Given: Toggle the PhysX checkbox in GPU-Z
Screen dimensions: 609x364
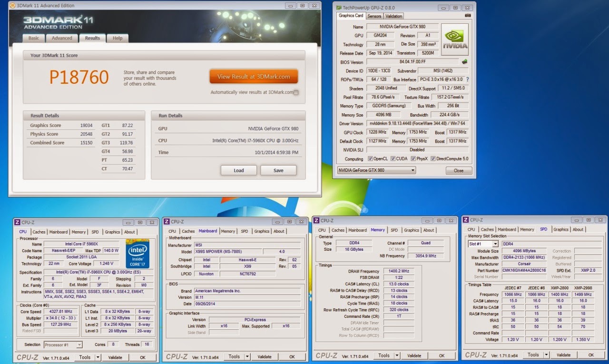Looking at the screenshot, I should coord(413,159).
